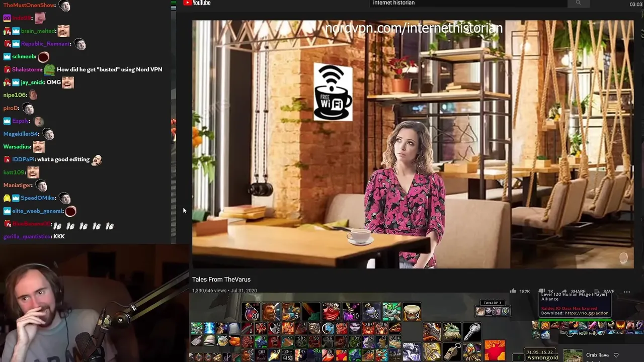Image resolution: width=644 pixels, height=362 pixels.
Task: Click username schmeeb in chat
Action: point(23,57)
